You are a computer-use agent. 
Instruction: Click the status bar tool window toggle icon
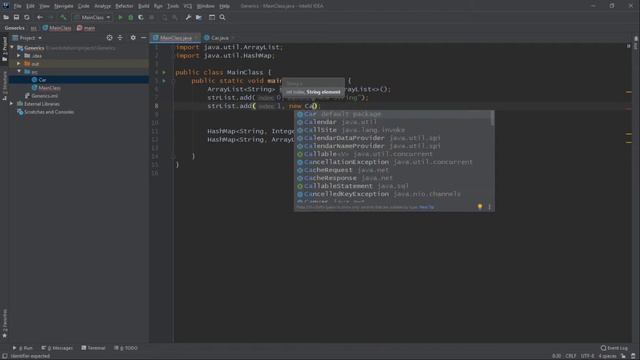pyautogui.click(x=4, y=356)
